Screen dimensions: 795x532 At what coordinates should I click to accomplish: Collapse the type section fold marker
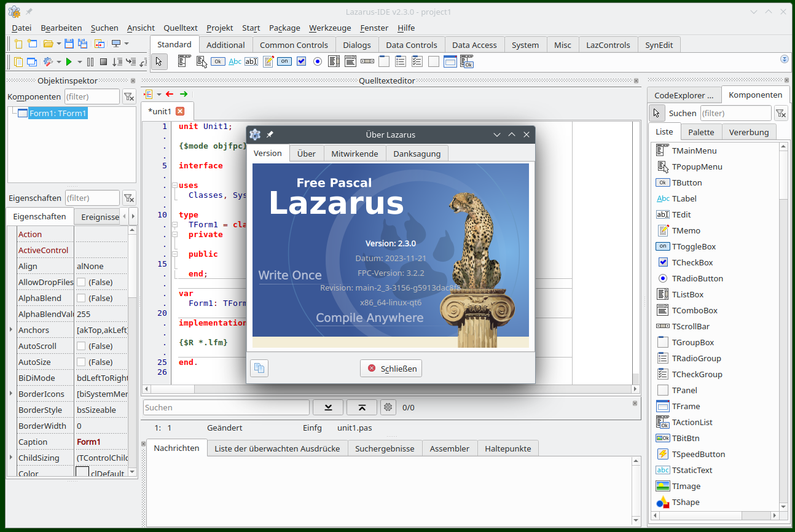174,224
